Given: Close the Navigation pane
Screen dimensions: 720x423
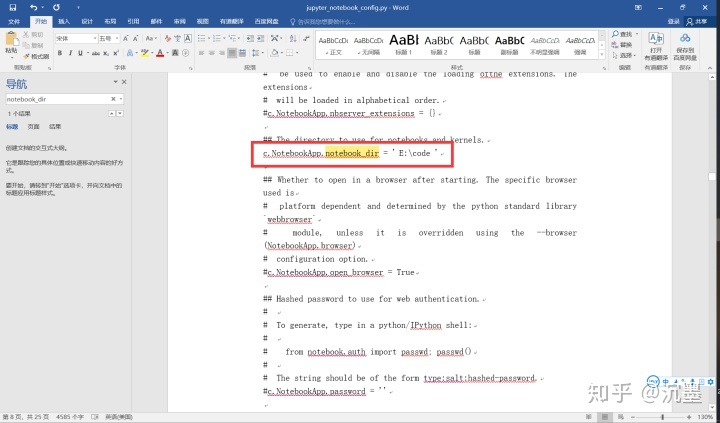Looking at the screenshot, I should 124,82.
